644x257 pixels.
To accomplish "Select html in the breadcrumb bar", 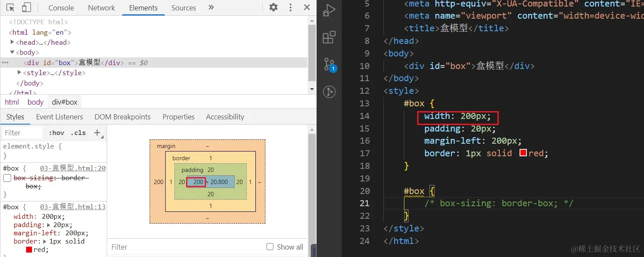I will click(x=12, y=102).
